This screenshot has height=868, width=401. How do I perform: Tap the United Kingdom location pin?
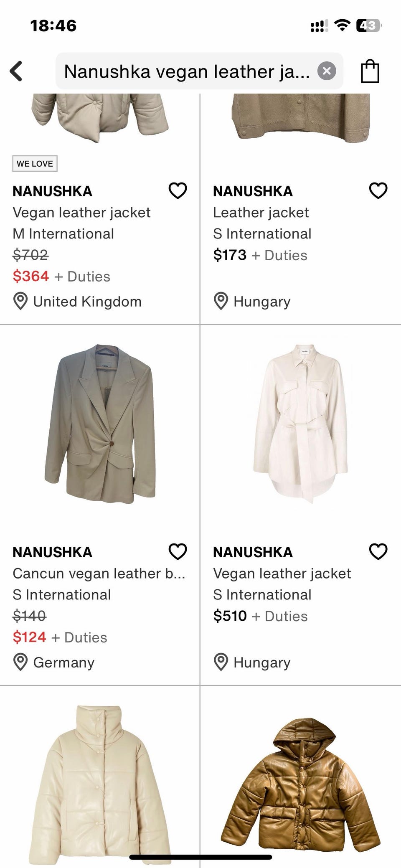[20, 302]
